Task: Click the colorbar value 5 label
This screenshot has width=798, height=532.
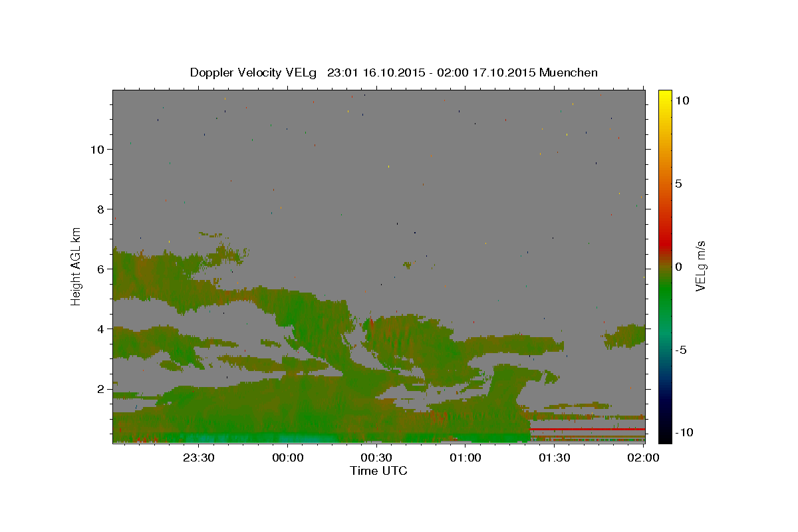Action: (678, 184)
